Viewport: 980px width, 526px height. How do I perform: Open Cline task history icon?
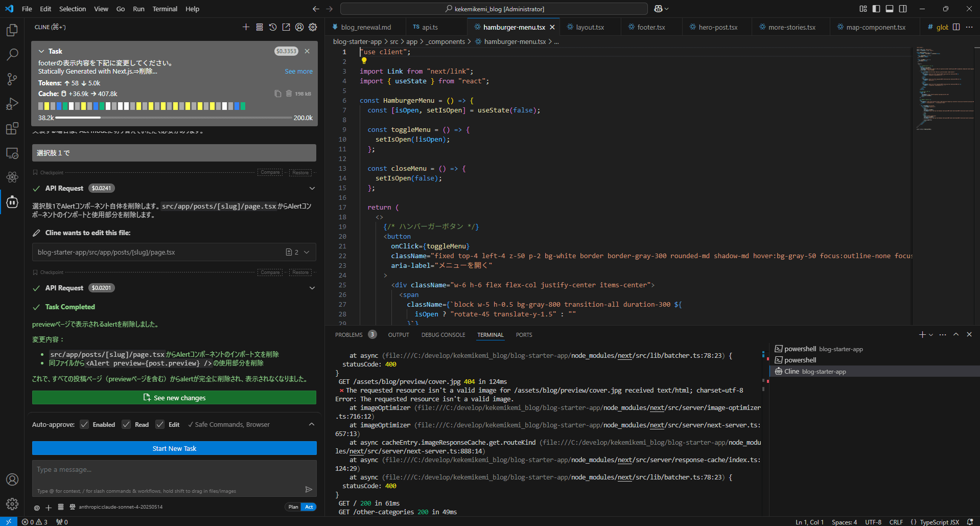[273, 27]
